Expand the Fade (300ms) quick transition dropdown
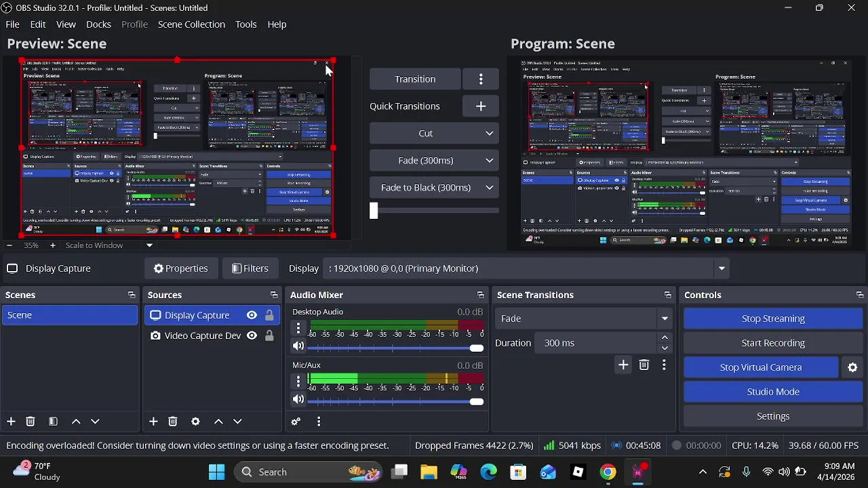Image resolution: width=868 pixels, height=488 pixels. [490, 161]
